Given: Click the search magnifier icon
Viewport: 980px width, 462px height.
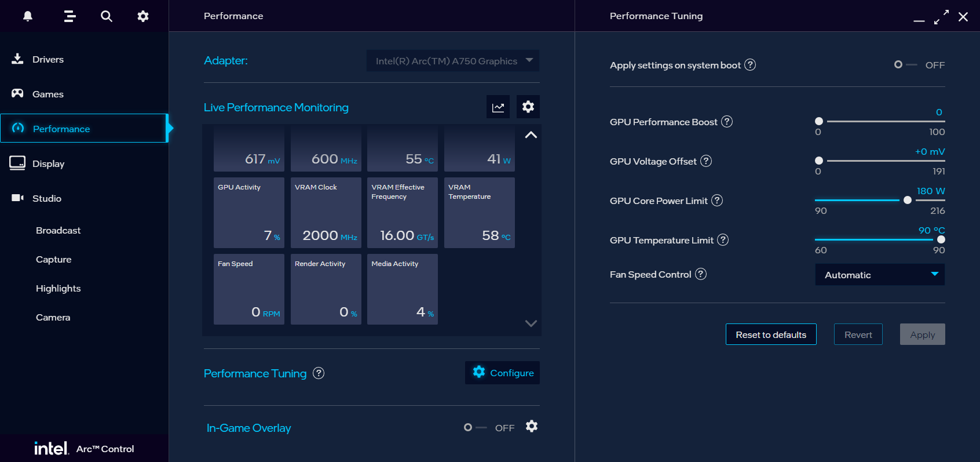Looking at the screenshot, I should (x=107, y=16).
